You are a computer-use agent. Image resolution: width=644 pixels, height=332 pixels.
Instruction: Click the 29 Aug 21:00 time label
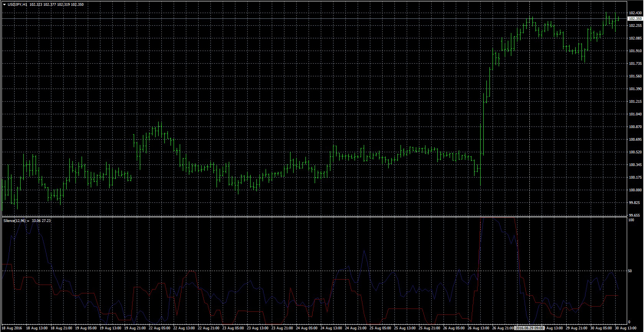tap(577, 328)
